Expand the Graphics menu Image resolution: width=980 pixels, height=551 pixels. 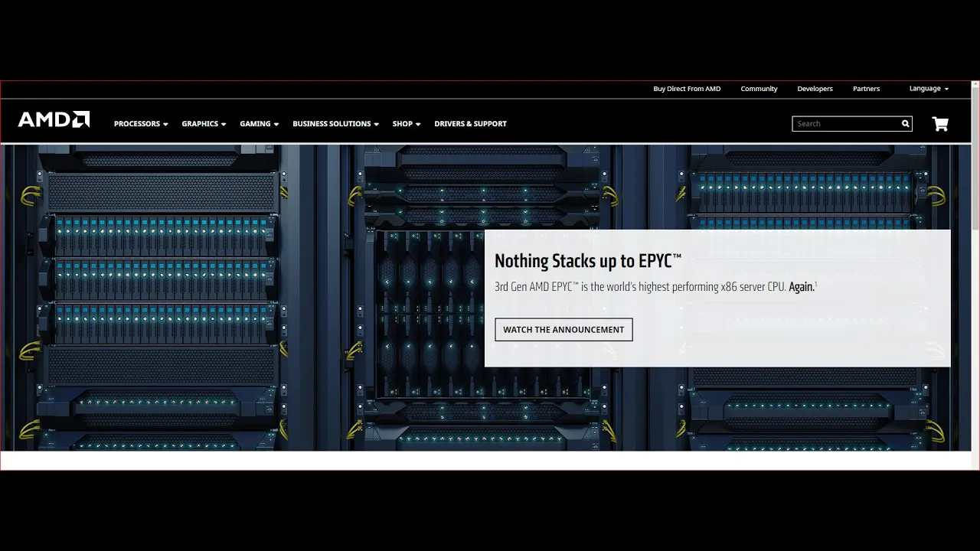tap(204, 124)
